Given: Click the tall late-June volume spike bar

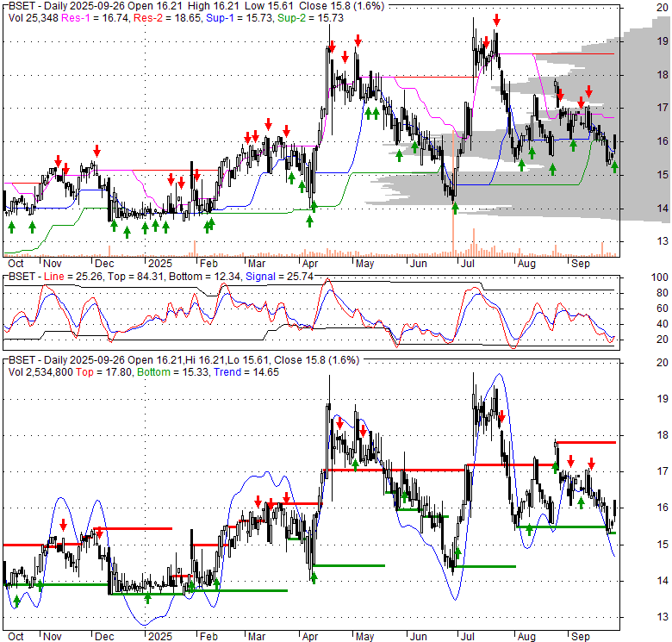Looking at the screenshot, I should [453, 195].
